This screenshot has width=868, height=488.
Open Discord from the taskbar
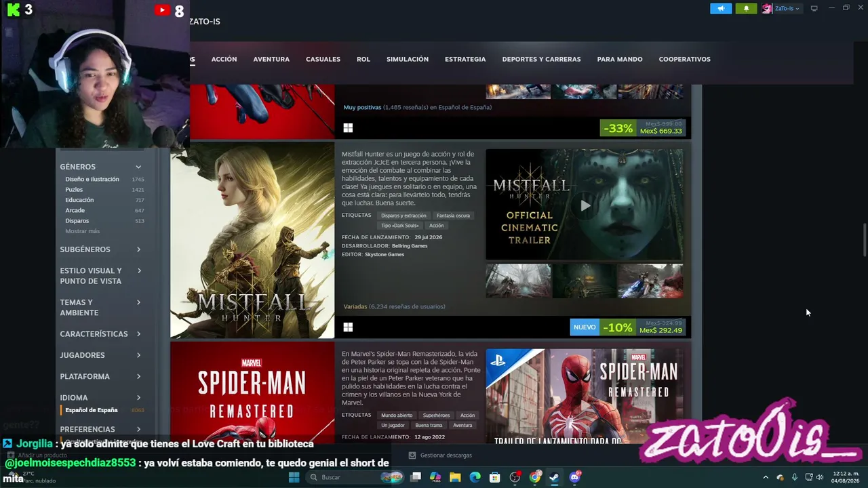(x=575, y=477)
